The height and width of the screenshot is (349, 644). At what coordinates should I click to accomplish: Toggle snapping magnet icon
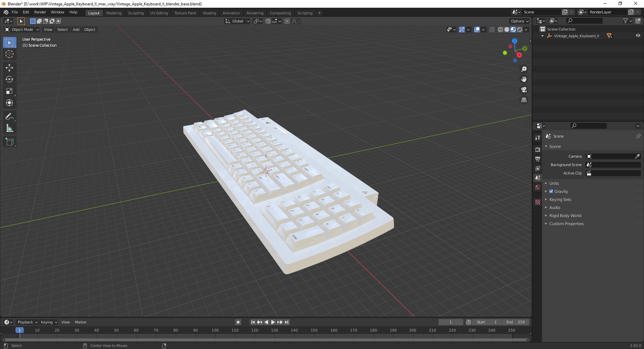pyautogui.click(x=268, y=21)
